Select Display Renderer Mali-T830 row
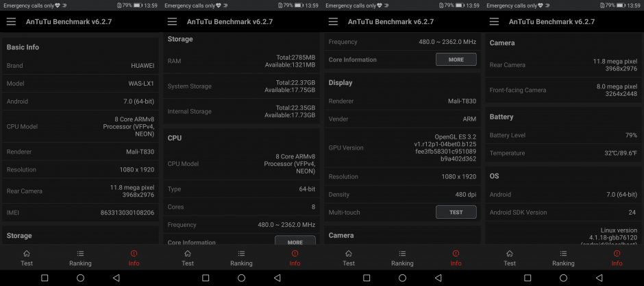Viewport: 644px width, 286px height. coord(403,101)
